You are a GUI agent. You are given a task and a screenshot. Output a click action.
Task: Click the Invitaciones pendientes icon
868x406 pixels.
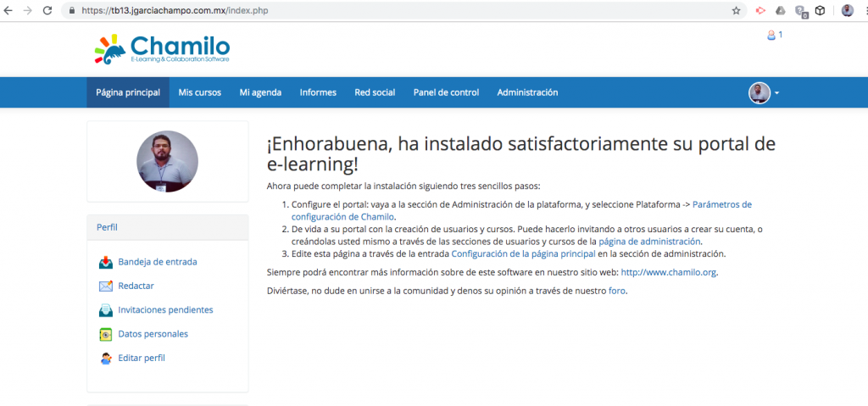tap(106, 310)
